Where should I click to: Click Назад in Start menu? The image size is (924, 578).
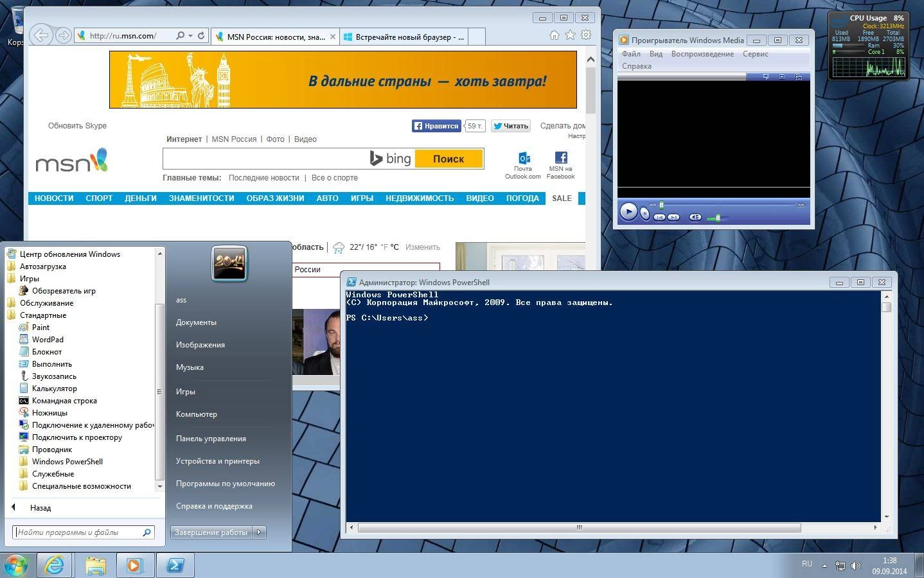tap(40, 508)
